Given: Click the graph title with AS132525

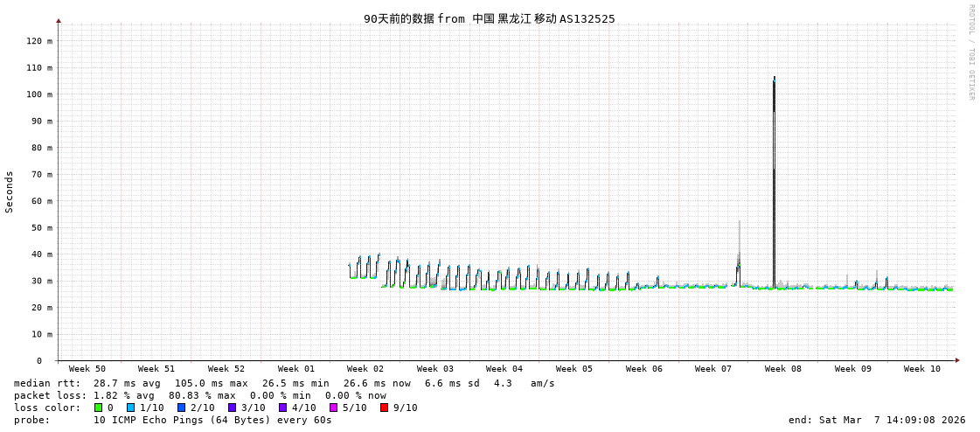Looking at the screenshot, I should [489, 18].
